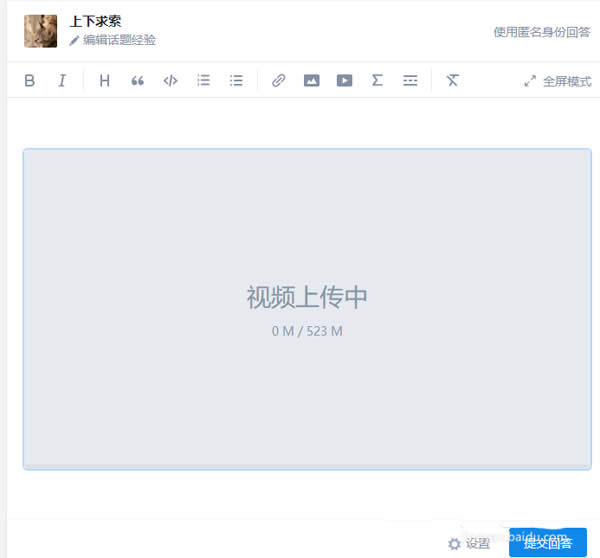
Task: Switch to 全屏模式 fullscreen
Action: coord(558,81)
